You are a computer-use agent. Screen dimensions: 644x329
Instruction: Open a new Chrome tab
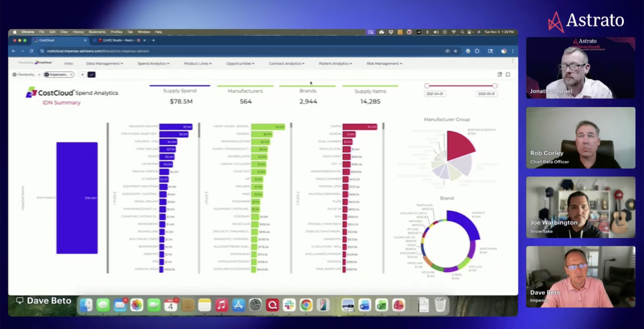point(153,40)
